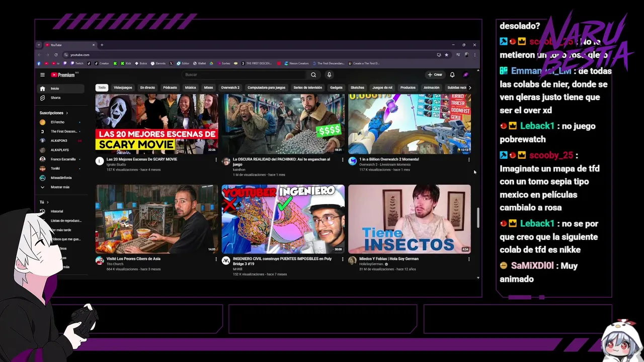Open the Kainihon channel avatar

coord(226,161)
